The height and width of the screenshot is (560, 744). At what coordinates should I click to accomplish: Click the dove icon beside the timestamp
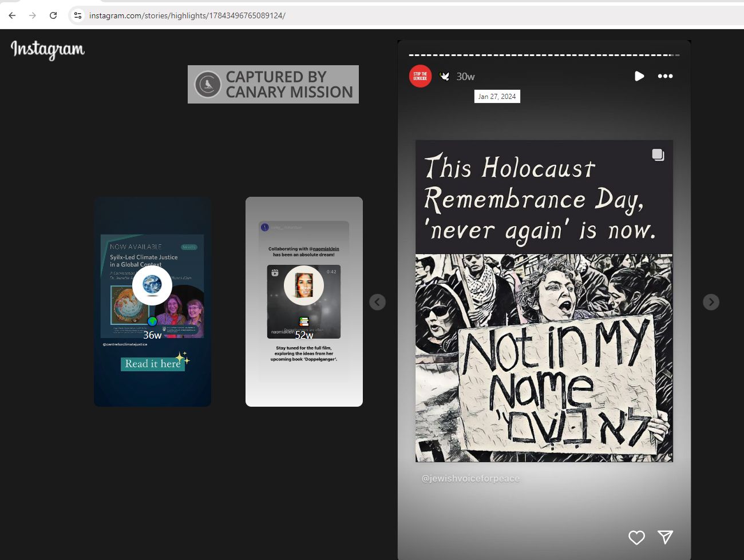tap(445, 76)
